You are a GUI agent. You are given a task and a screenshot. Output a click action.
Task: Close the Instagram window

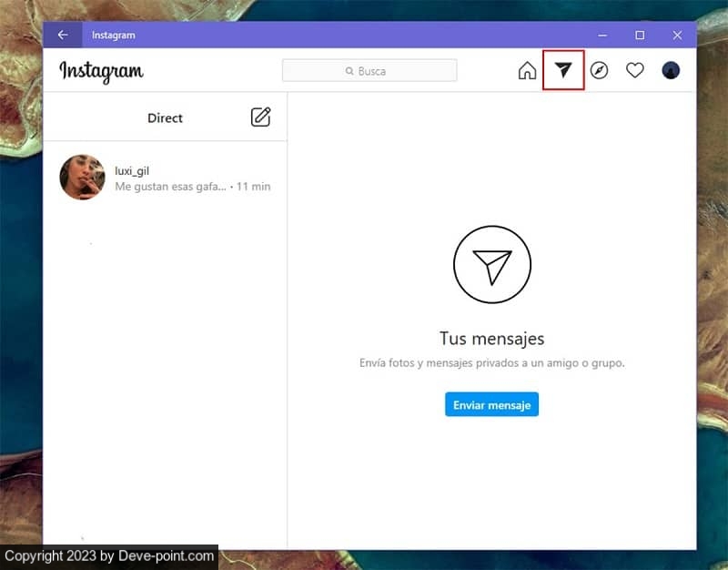677,36
